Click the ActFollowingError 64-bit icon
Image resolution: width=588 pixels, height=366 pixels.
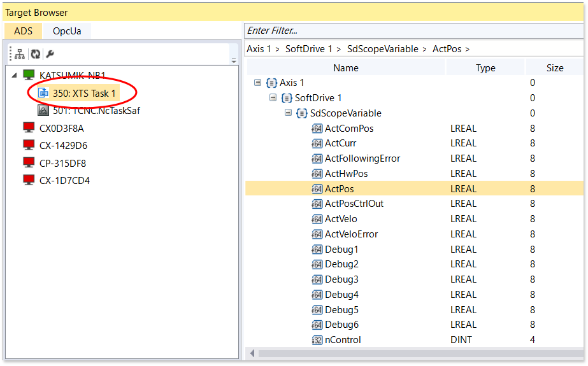[317, 159]
